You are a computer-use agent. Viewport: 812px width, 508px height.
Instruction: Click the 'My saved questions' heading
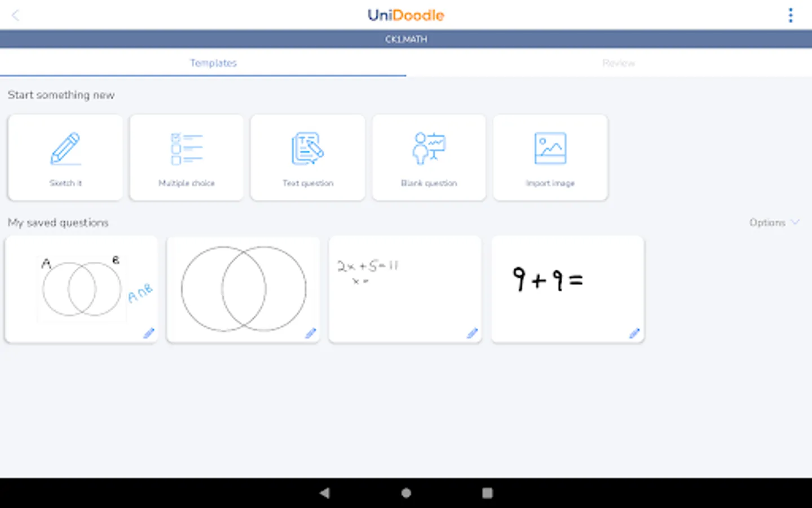(x=58, y=222)
